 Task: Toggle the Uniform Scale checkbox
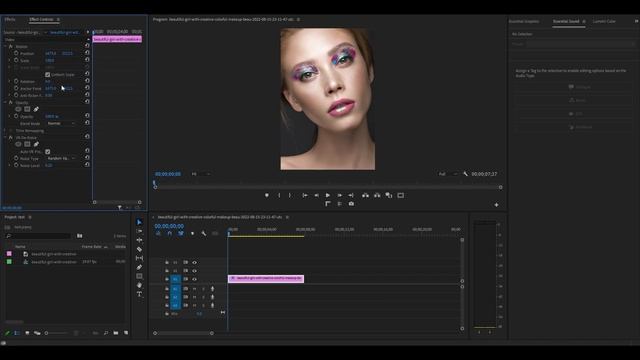pos(47,75)
